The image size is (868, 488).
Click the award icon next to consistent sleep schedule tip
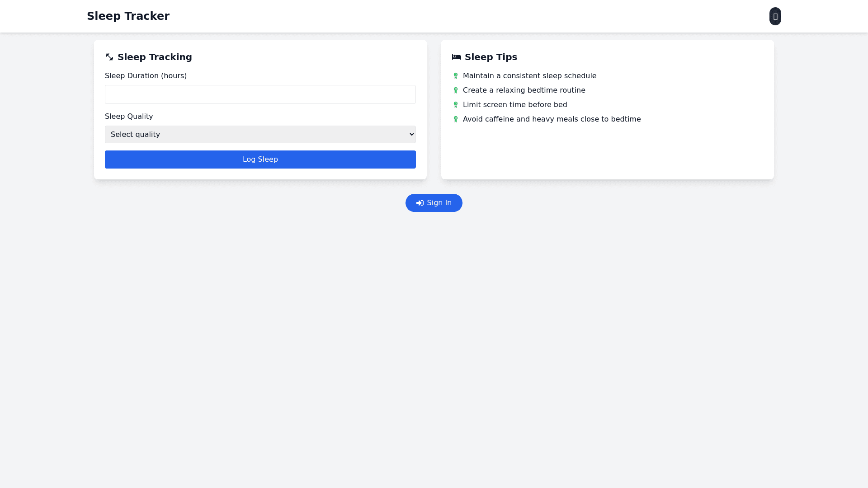pyautogui.click(x=455, y=76)
